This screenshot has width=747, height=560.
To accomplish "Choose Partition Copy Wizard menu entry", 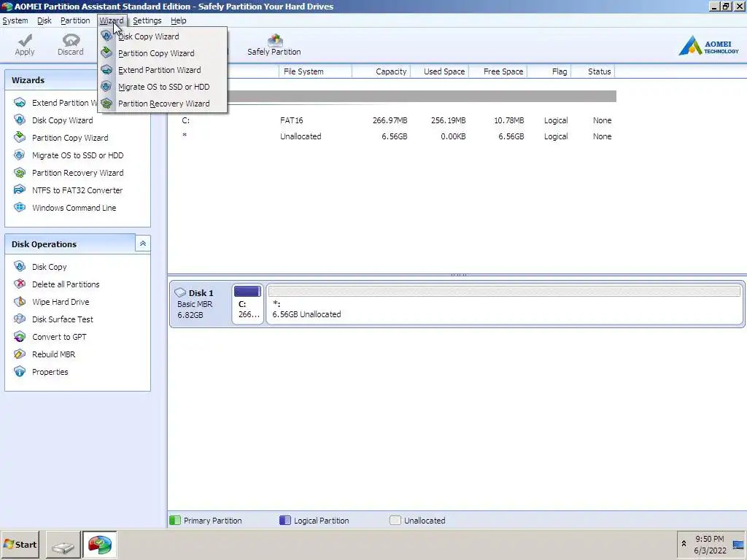I will coord(163,52).
